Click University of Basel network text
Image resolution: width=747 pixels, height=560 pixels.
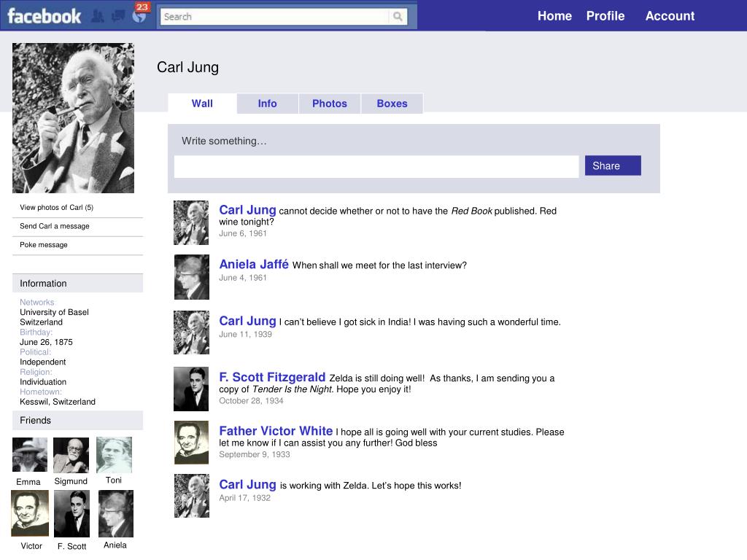(54, 312)
